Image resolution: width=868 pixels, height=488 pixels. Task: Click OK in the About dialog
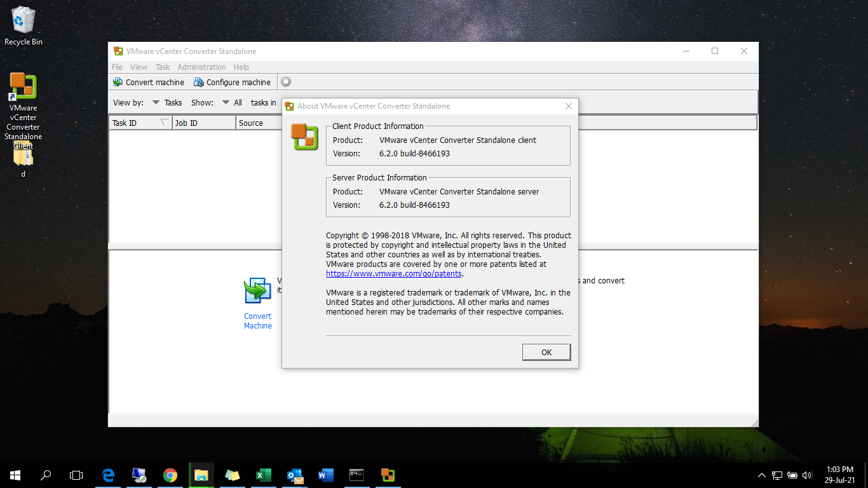[546, 352]
